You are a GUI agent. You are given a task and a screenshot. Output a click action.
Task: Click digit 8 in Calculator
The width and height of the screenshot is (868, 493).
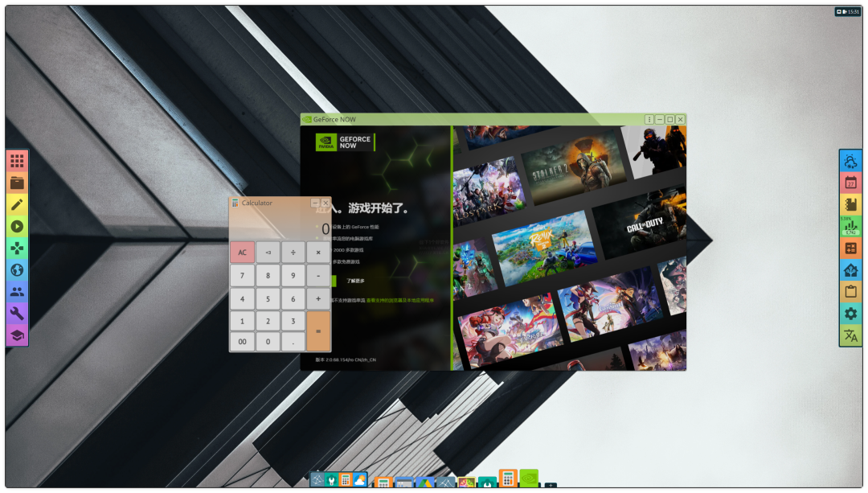coord(268,275)
